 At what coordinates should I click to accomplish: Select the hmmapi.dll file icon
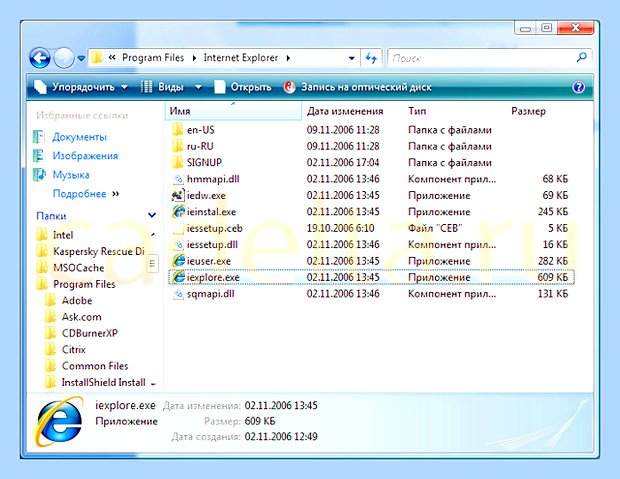click(178, 179)
